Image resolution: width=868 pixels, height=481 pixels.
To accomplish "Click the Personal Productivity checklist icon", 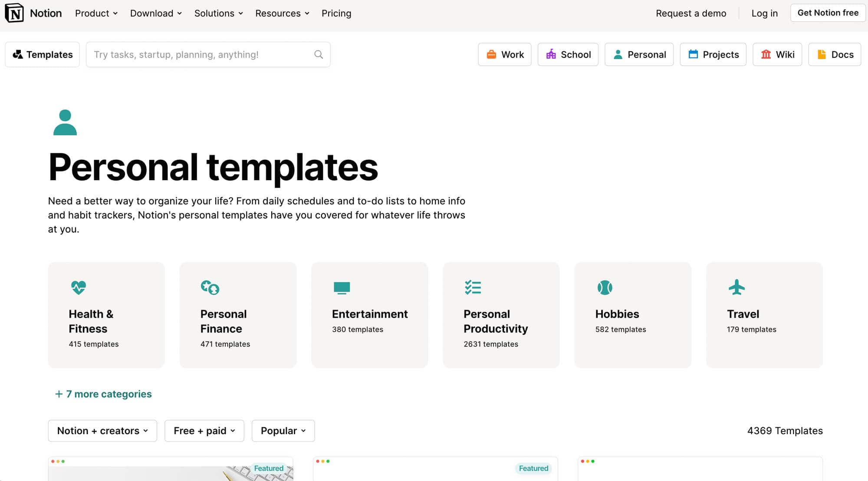I will click(473, 287).
